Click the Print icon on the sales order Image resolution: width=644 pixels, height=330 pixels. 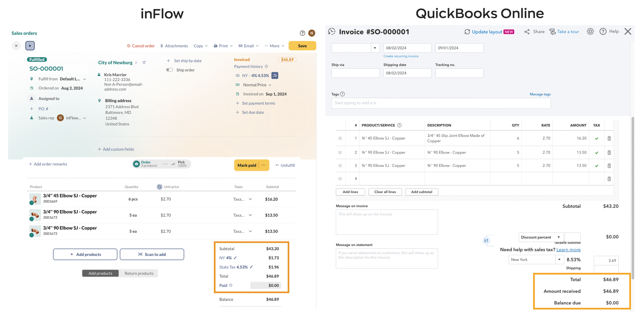tap(215, 46)
